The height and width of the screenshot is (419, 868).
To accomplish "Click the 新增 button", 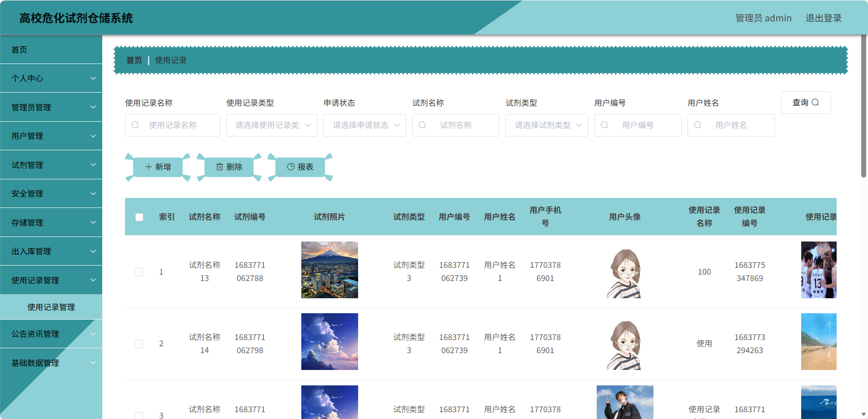I will [x=158, y=167].
